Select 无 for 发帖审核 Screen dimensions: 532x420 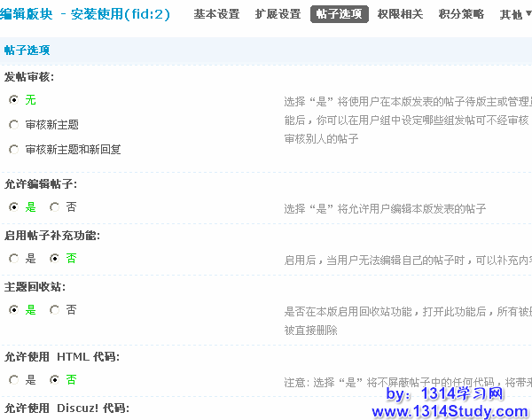[x=13, y=100]
